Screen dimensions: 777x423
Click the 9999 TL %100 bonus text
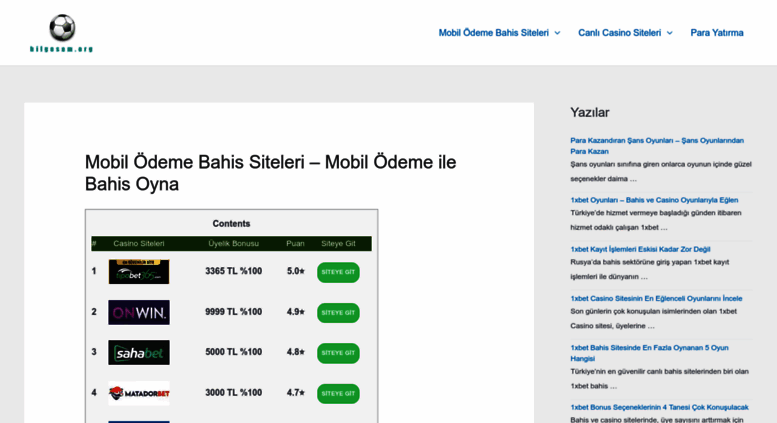233,312
